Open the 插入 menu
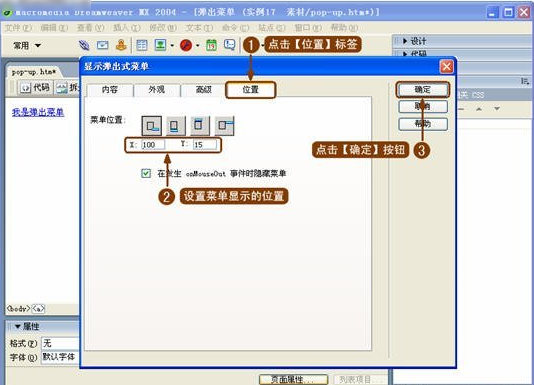The height and width of the screenshot is (385, 534). (x=127, y=28)
